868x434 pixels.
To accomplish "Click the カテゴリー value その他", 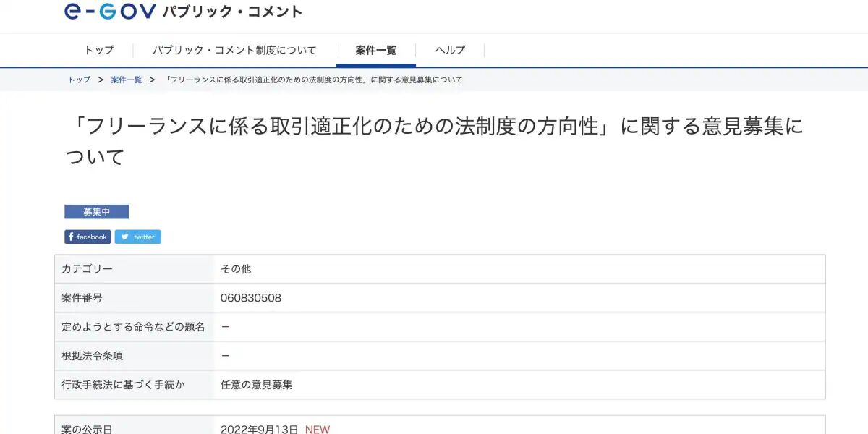I will click(236, 269).
